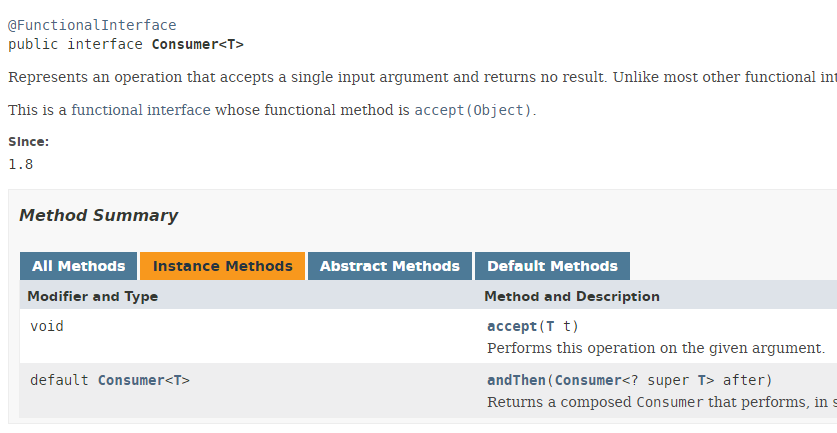Select the Instance Methods tab

click(x=222, y=266)
